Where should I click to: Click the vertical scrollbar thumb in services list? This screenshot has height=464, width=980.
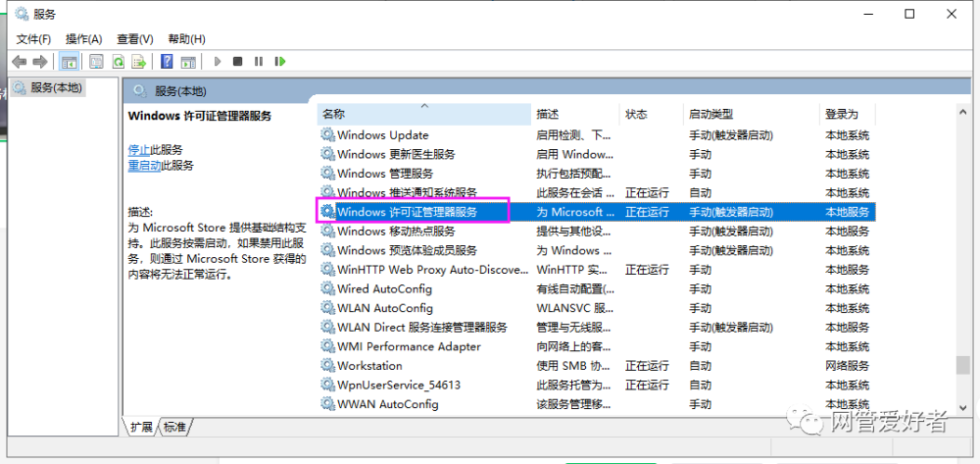pos(963,365)
